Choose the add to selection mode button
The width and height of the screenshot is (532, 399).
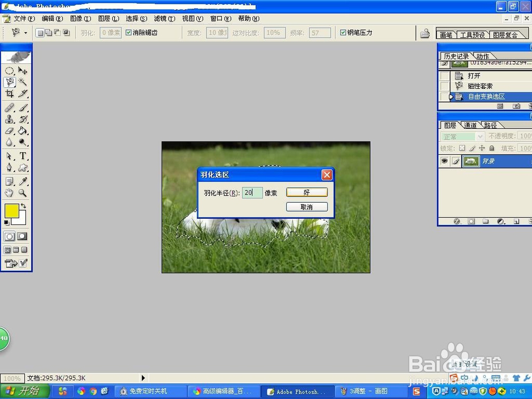point(48,33)
